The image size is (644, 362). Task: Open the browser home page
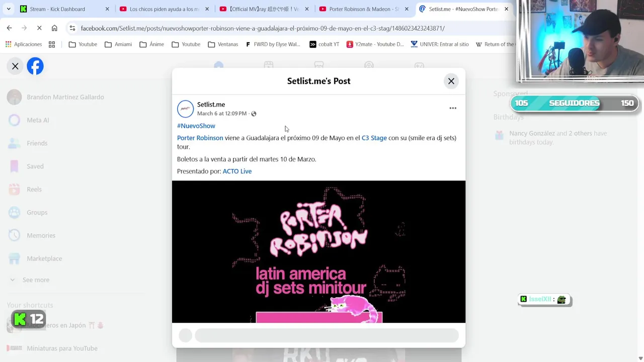point(54,28)
